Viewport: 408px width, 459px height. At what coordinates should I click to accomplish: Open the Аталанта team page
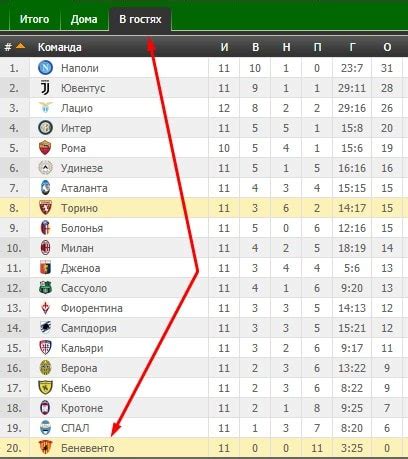pyautogui.click(x=84, y=188)
